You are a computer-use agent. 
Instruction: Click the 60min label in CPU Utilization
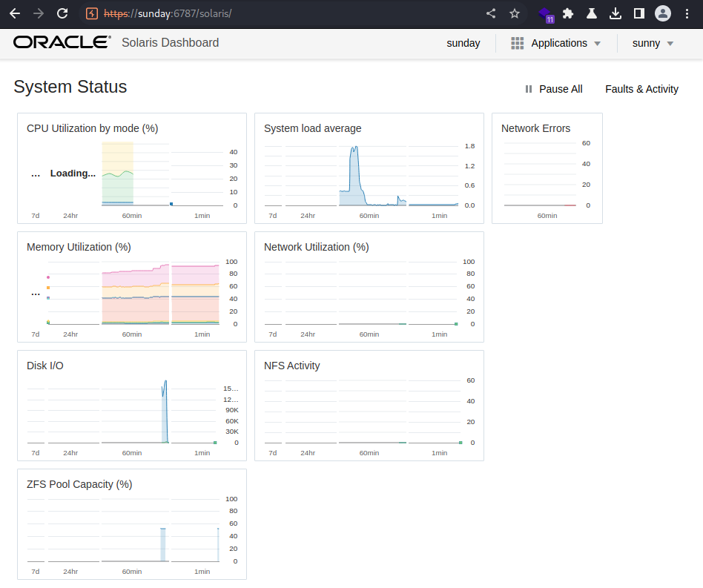coord(132,216)
